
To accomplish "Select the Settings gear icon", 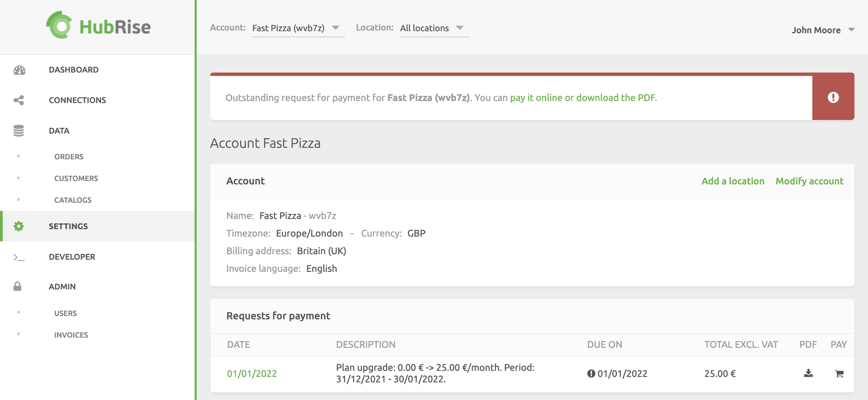I will click(x=19, y=226).
